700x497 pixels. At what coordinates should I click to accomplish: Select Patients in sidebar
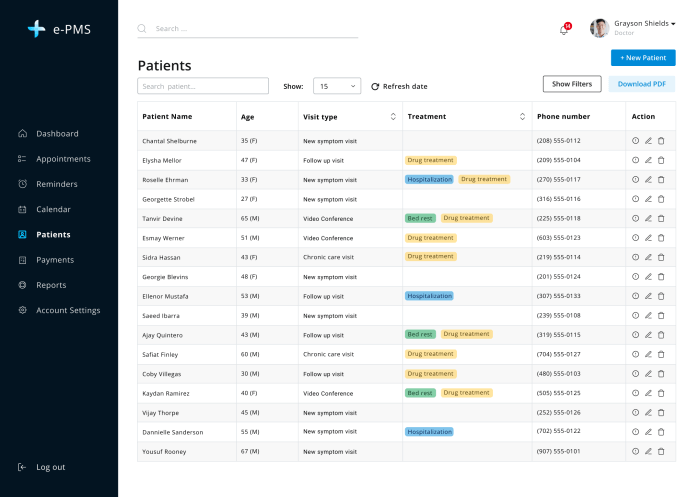pos(53,234)
